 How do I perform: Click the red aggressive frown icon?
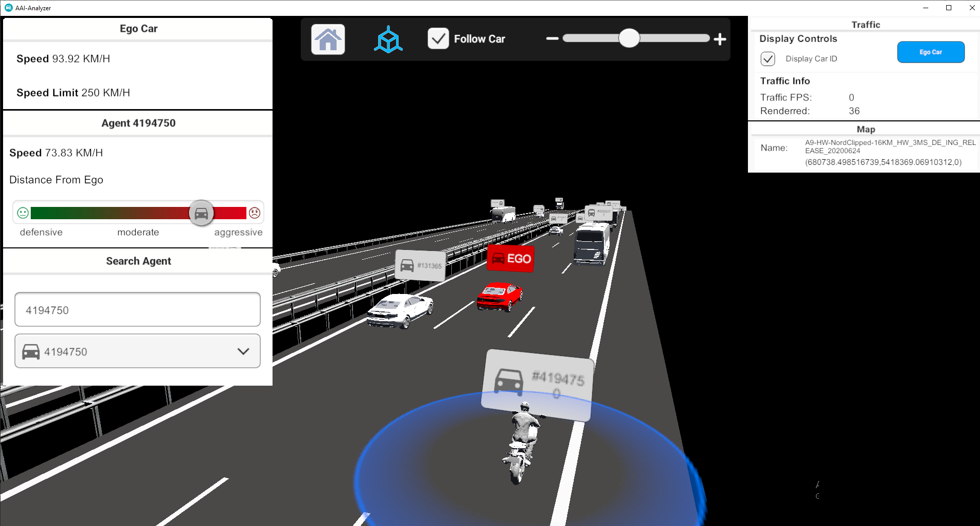tap(255, 213)
